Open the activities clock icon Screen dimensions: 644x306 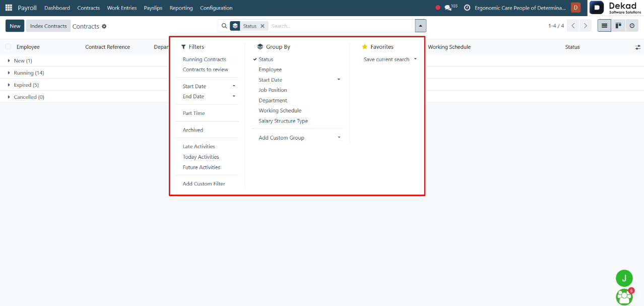467,8
